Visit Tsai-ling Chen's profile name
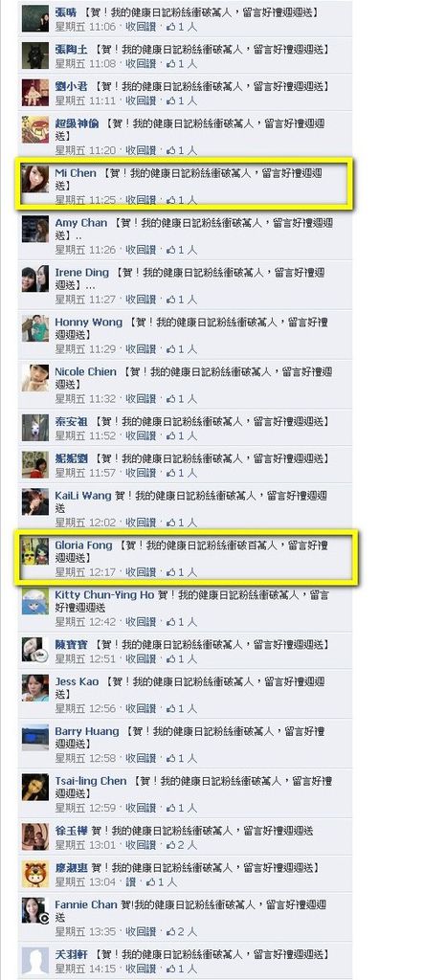446x980 pixels. click(91, 781)
